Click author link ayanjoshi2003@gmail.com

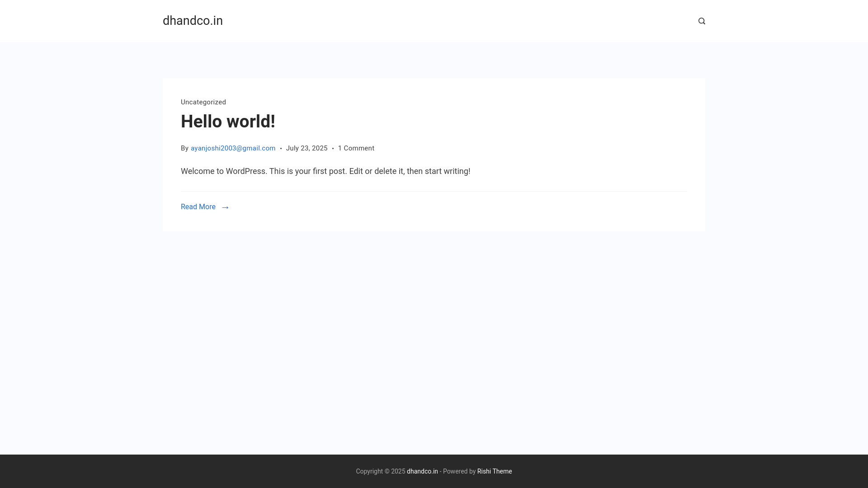click(233, 148)
